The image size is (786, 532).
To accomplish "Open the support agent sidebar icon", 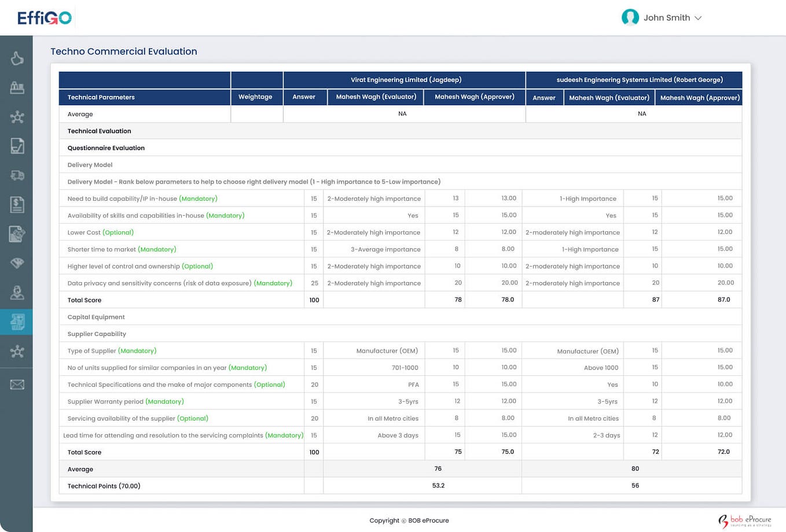I will coord(17,293).
